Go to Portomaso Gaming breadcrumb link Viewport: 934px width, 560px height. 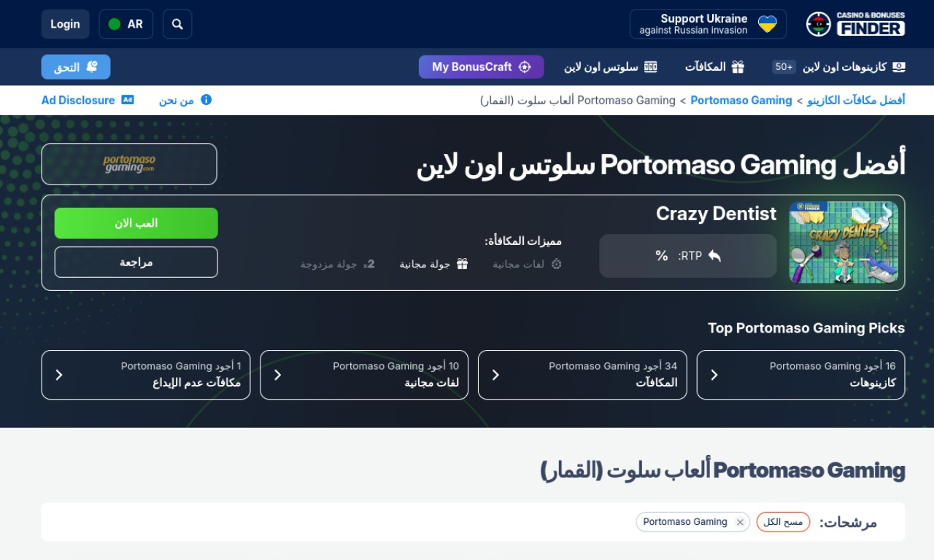741,100
